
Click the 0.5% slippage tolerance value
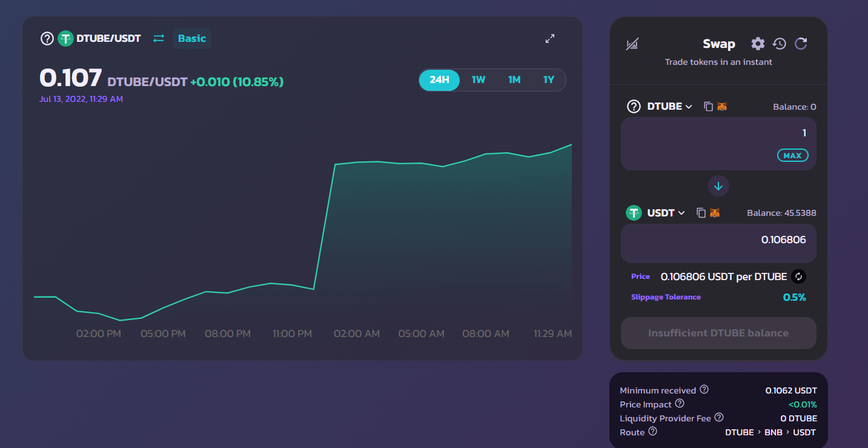(794, 297)
